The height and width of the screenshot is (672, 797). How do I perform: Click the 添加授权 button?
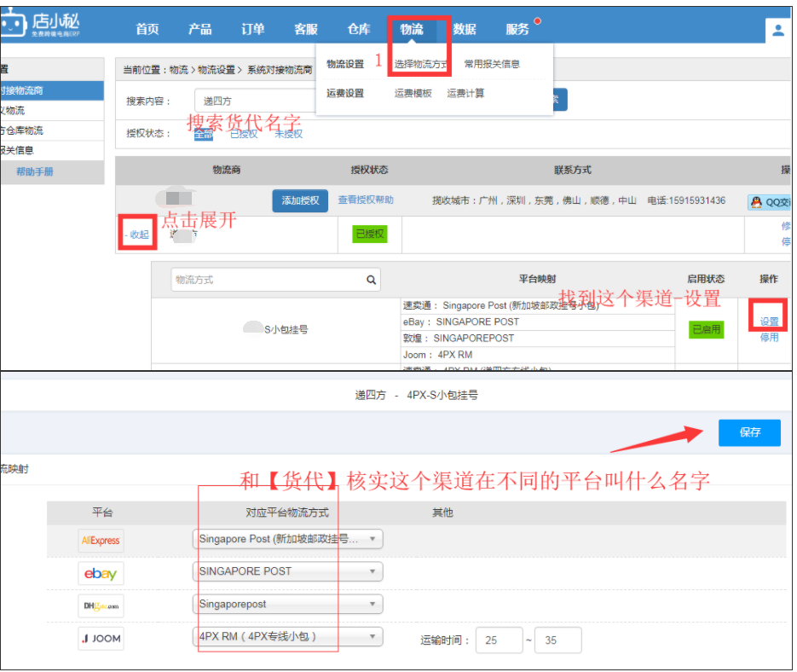point(300,201)
